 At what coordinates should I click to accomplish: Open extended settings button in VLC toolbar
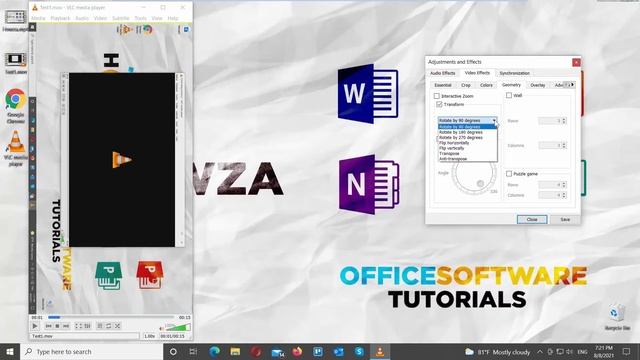(87, 326)
